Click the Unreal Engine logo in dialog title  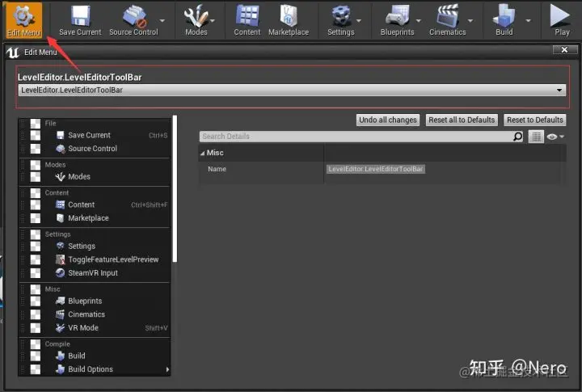[x=13, y=53]
